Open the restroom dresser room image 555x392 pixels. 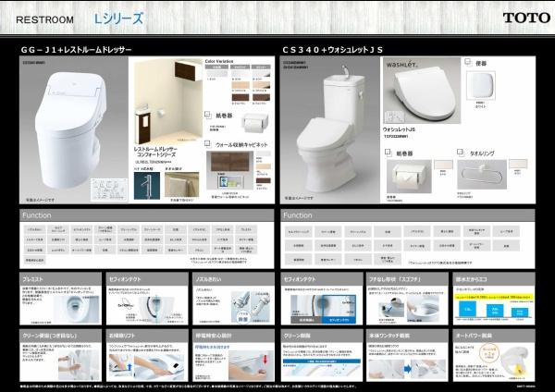166,102
